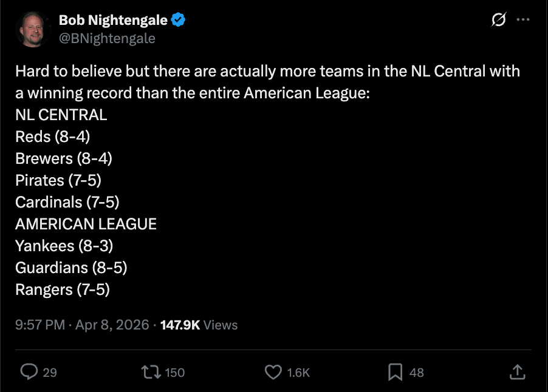Click the reply count 29
This screenshot has height=392, width=548.
50,373
